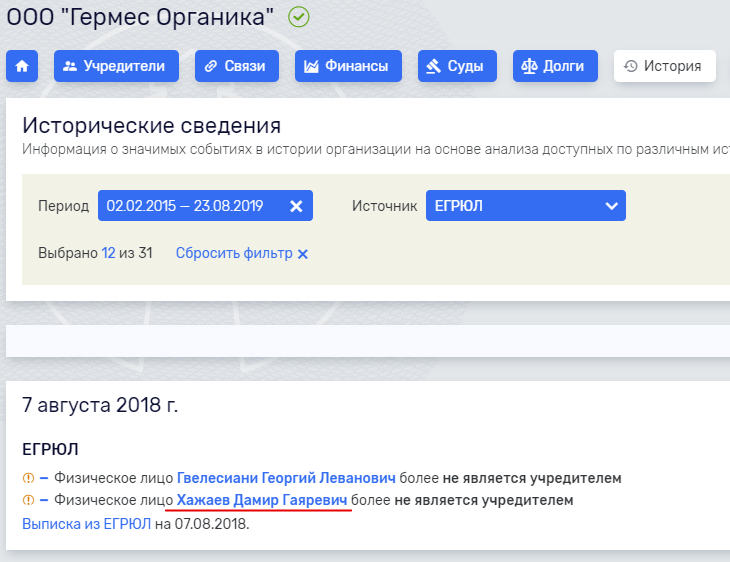
Task: Click warning icon beside Гвелесиани entry
Action: point(28,478)
